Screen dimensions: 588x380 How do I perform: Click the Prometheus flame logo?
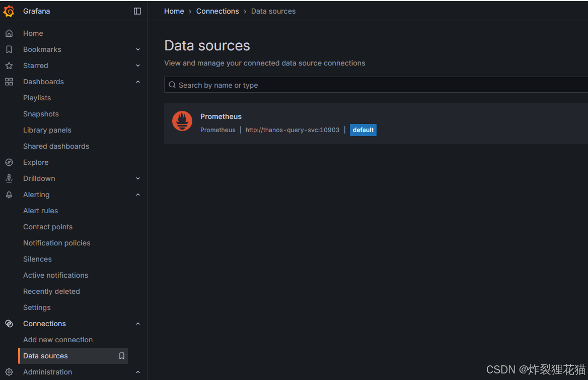click(x=182, y=121)
